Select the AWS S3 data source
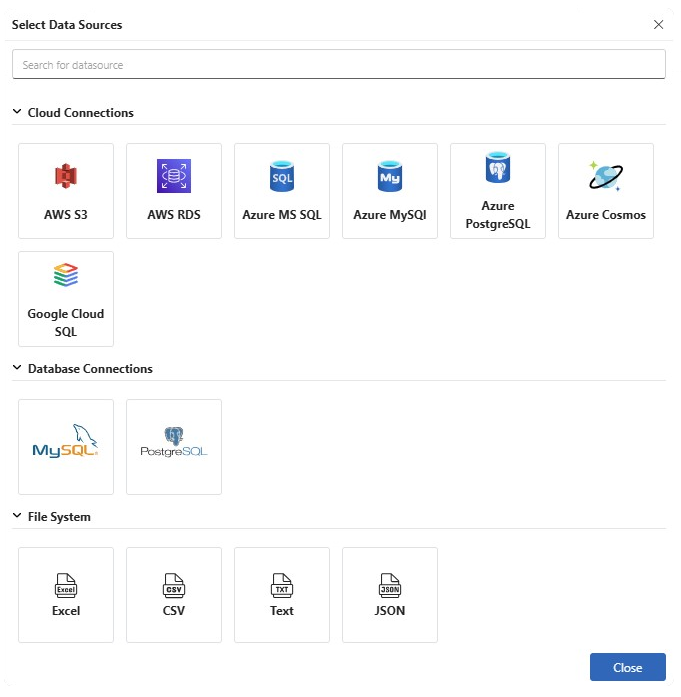Image resolution: width=681 pixels, height=697 pixels. [x=66, y=191]
